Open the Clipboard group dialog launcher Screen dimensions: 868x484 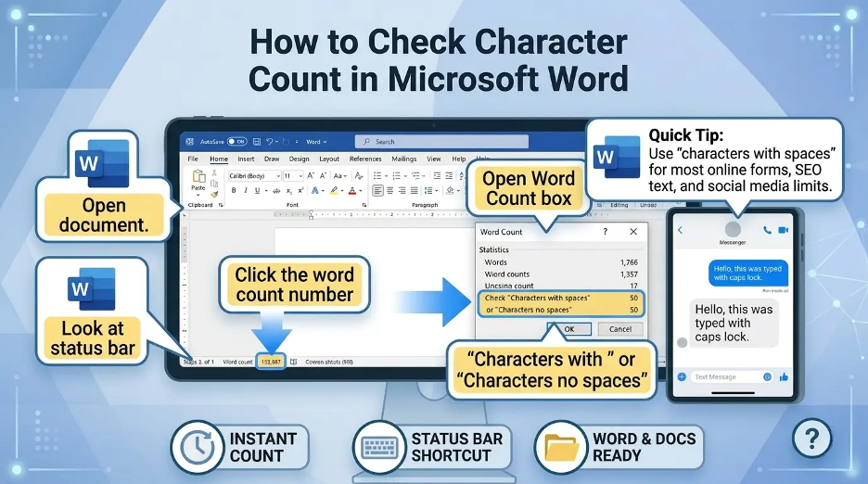click(x=221, y=205)
